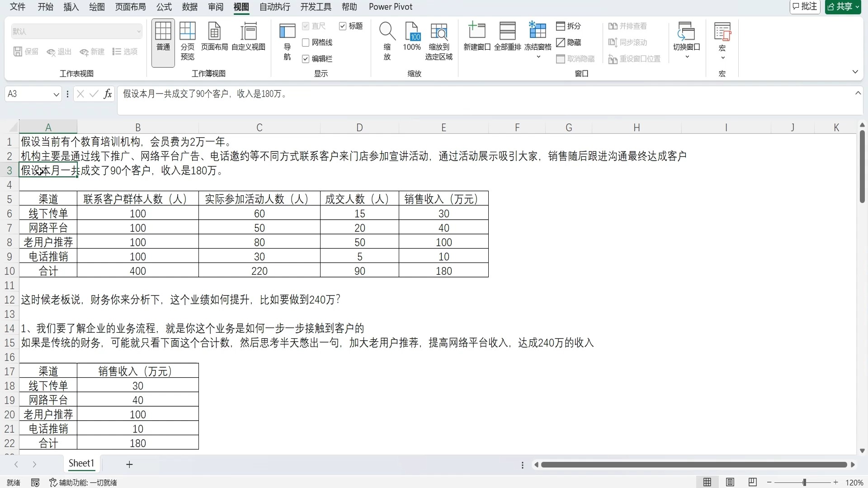Zoom in with plus button
The height and width of the screenshot is (488, 868).
835,483
